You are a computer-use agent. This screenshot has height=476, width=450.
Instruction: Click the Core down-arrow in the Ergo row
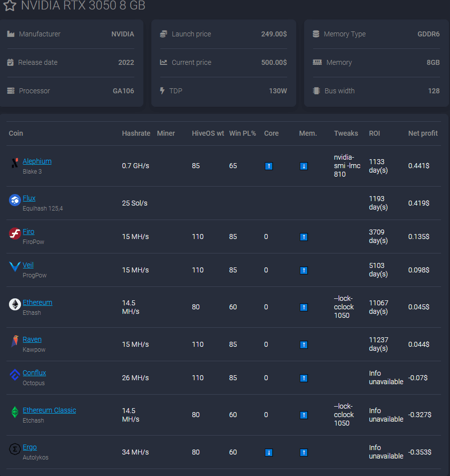click(269, 453)
